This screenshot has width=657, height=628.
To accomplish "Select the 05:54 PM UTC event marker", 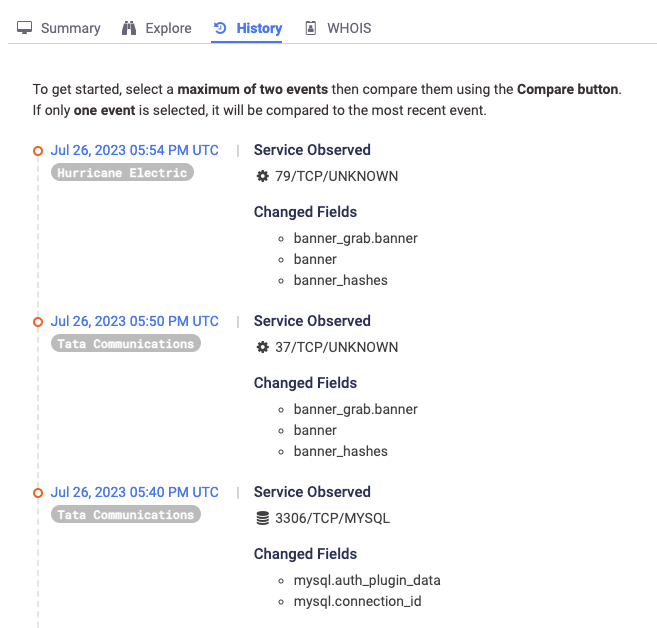I will [38, 151].
